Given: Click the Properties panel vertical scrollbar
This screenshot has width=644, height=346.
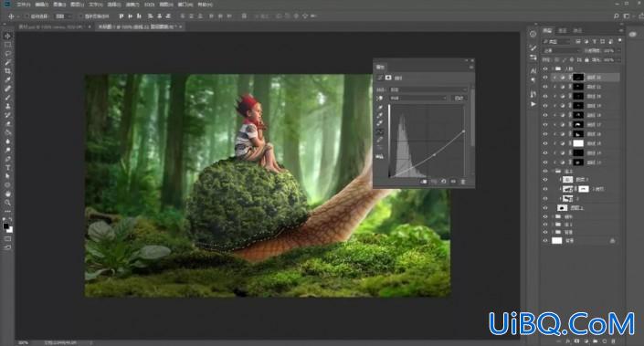Looking at the screenshot, I should 472,117.
